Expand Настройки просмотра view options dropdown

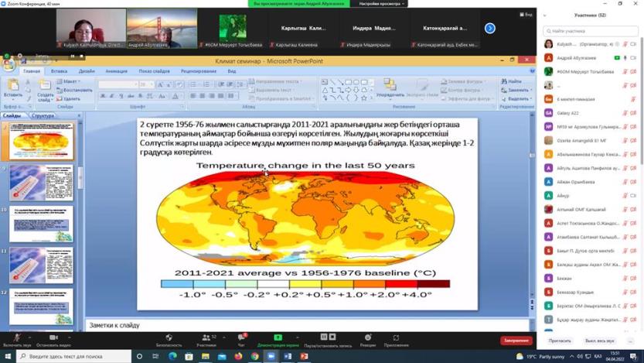[380, 4]
